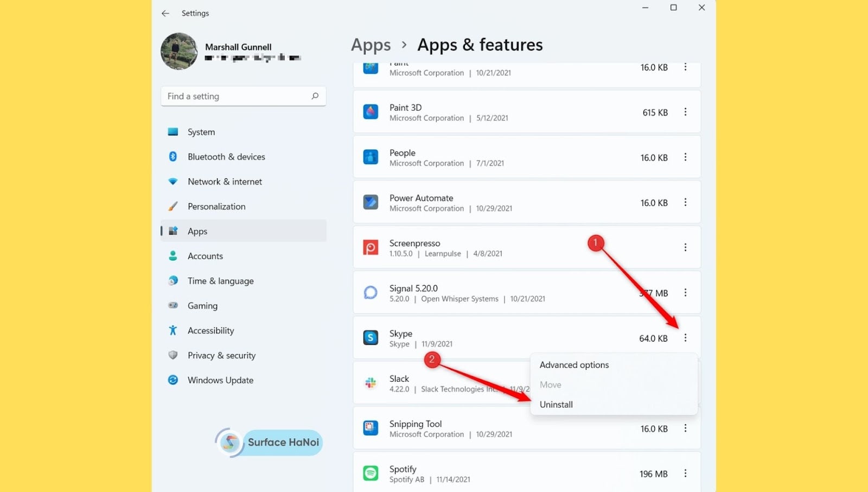Click the Slack app name text
Screen dimensions: 868x492
tap(399, 379)
